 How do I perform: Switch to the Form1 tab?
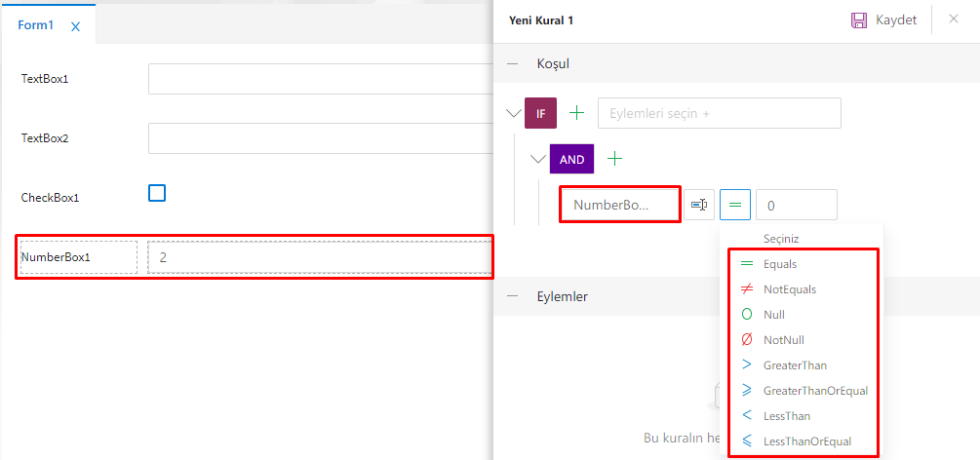[36, 25]
